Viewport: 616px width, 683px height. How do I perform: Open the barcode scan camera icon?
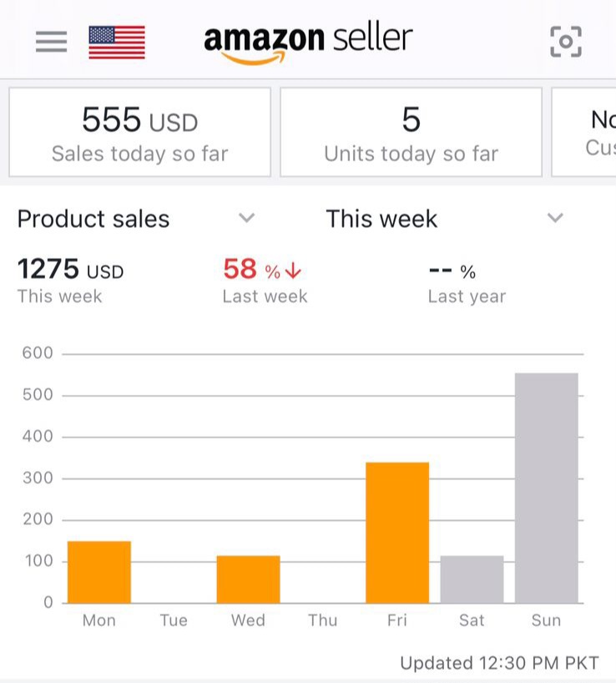tap(565, 42)
